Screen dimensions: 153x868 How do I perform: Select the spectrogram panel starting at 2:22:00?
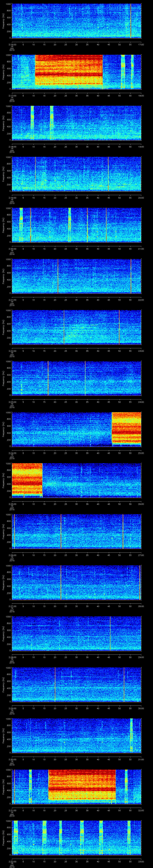pos(76,327)
